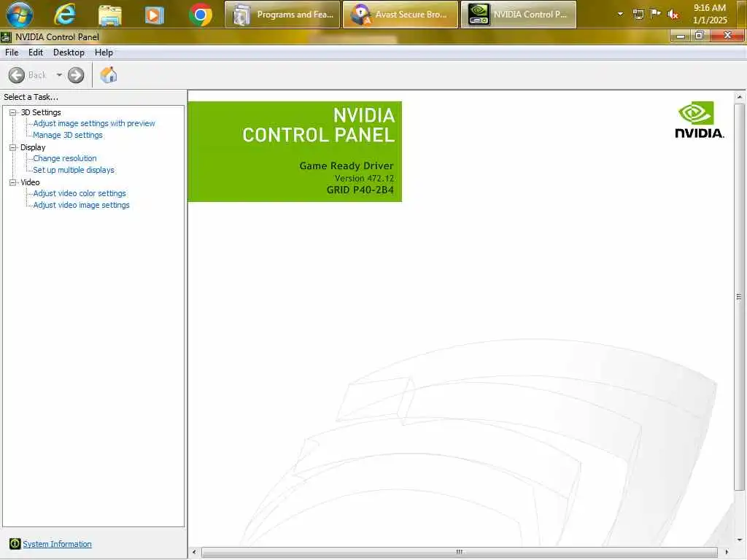Screen dimensions: 747x560
Task: Open the Help menu
Action: click(x=104, y=52)
